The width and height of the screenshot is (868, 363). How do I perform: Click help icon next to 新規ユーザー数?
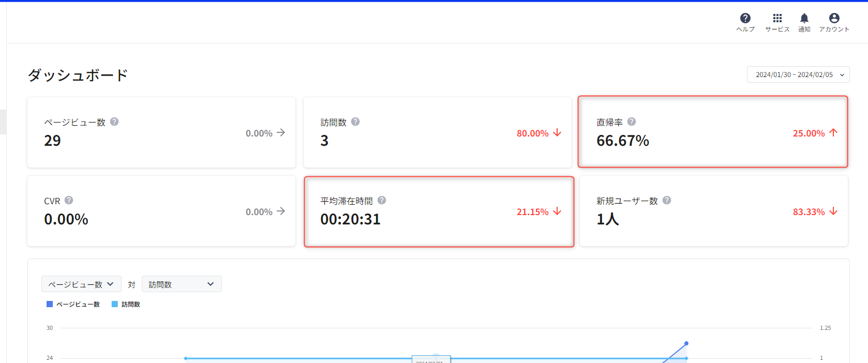pos(667,200)
